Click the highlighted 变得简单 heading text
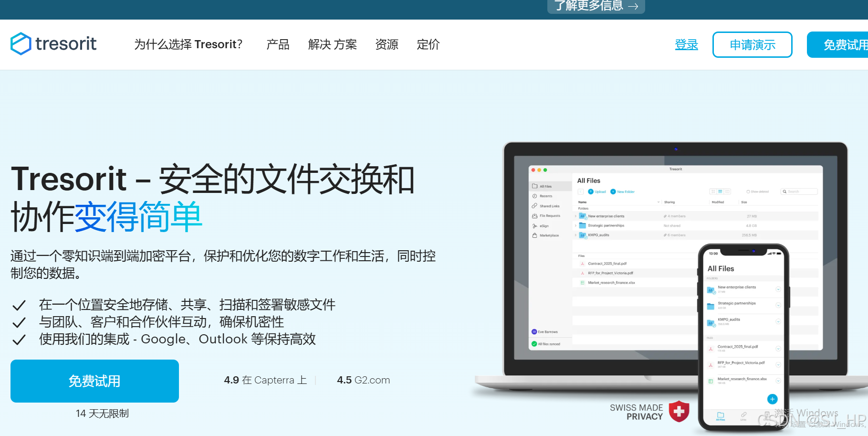 pyautogui.click(x=138, y=217)
